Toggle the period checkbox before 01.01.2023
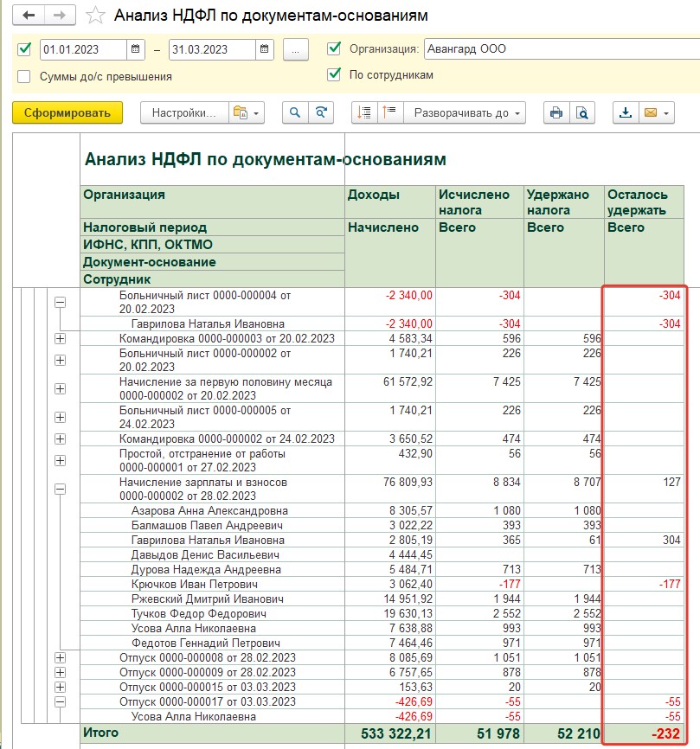 pos(24,49)
